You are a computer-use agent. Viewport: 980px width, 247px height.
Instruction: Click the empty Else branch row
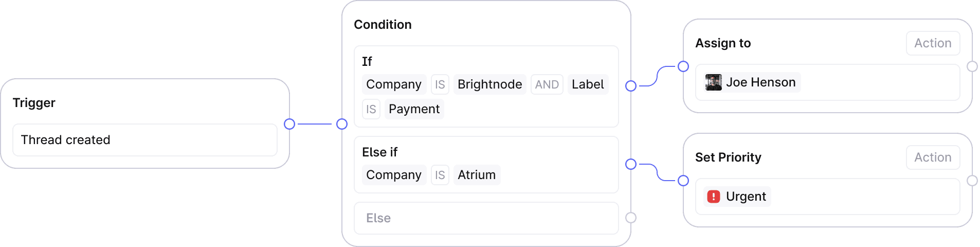486,218
